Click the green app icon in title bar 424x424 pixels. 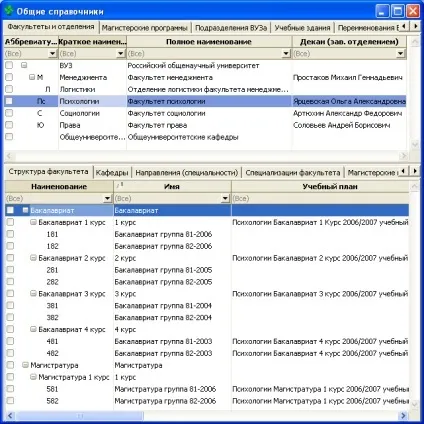9,10
